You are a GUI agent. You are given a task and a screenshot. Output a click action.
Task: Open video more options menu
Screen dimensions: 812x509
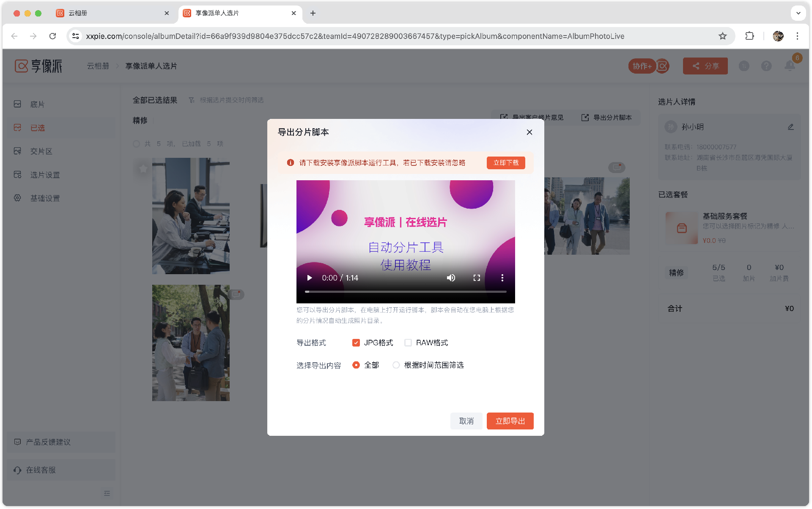coord(502,278)
